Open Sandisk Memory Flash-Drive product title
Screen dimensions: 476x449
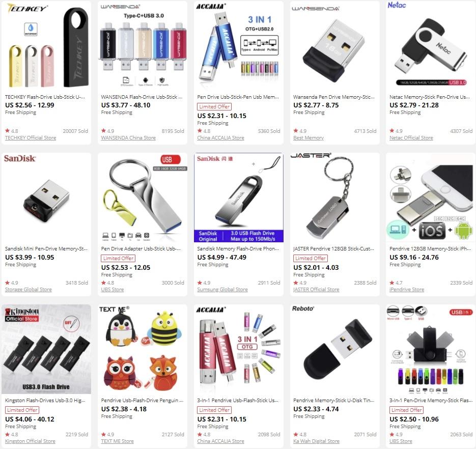pyautogui.click(x=238, y=248)
